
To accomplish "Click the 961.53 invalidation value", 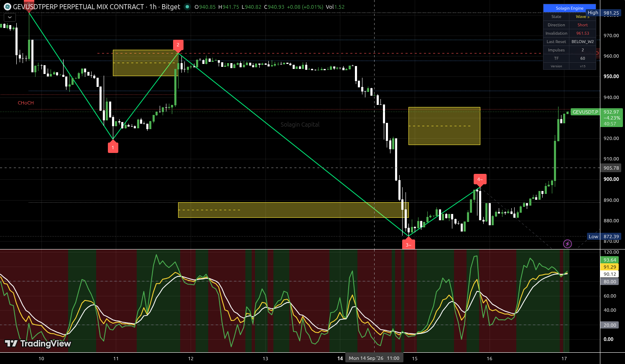I will coord(583,33).
